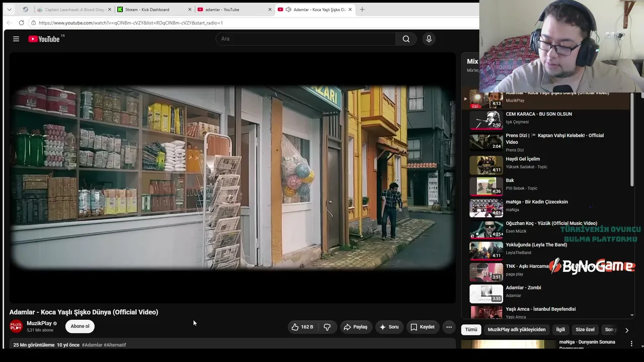Switch to the Captain Laserhawk tab
This screenshot has width=644, height=362.
74,10
